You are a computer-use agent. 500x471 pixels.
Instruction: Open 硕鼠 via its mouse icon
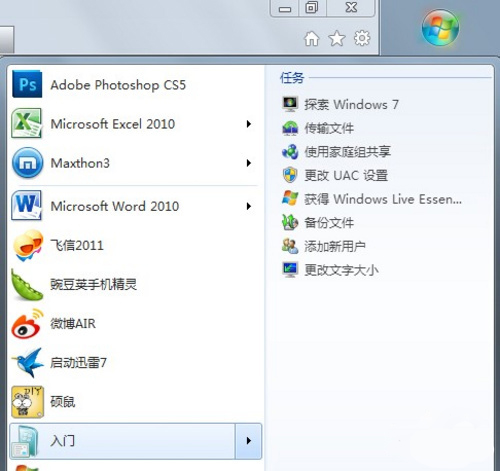pos(27,402)
